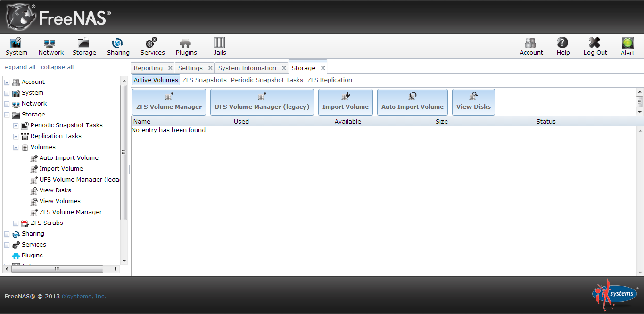Collapse the Storage tree node
The image size is (644, 314).
(x=7, y=115)
